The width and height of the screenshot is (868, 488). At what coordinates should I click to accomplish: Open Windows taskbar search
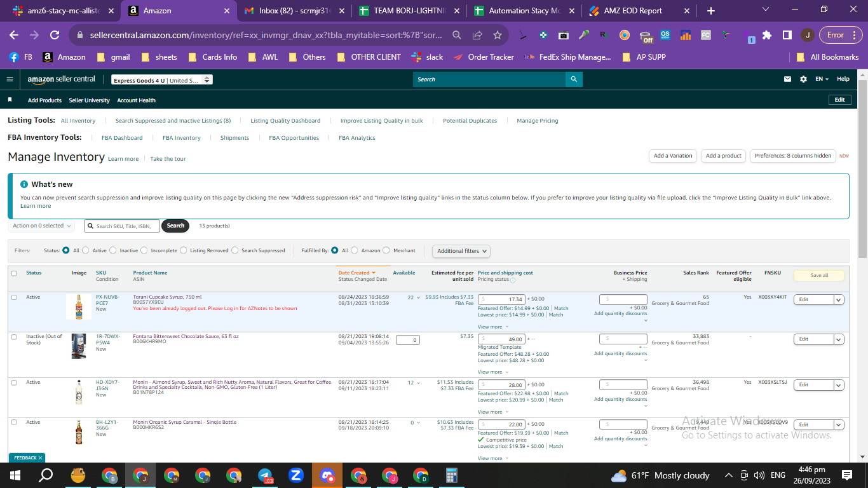pos(46,475)
